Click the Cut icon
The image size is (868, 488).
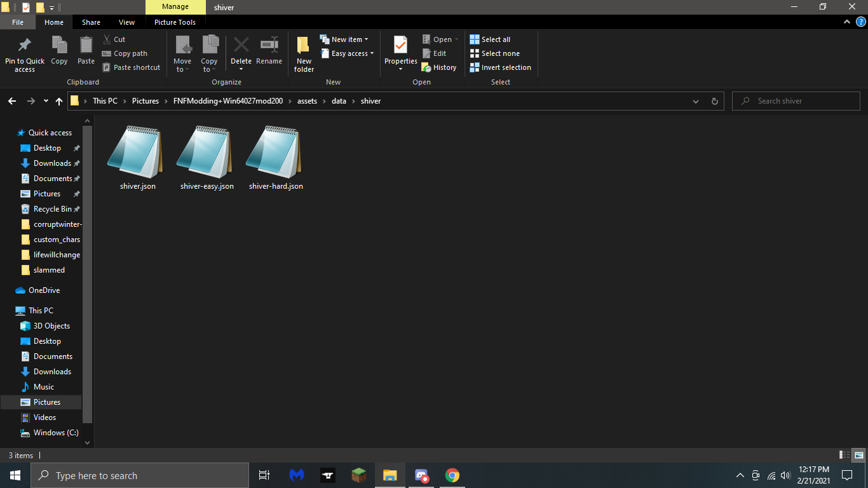point(114,39)
